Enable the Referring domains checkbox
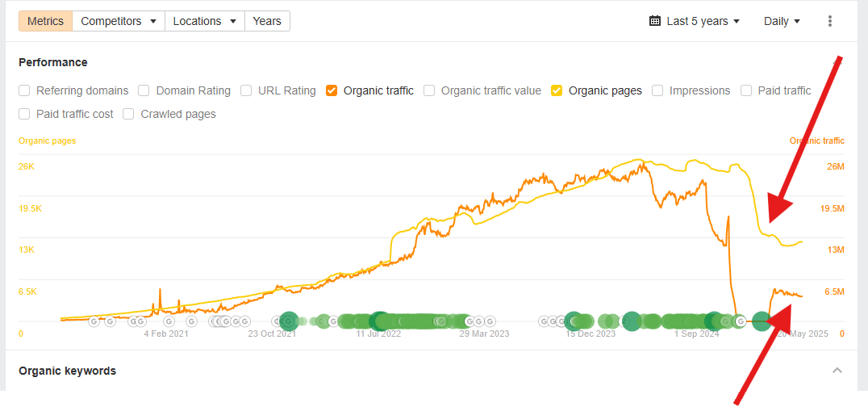868x407 pixels. 24,90
